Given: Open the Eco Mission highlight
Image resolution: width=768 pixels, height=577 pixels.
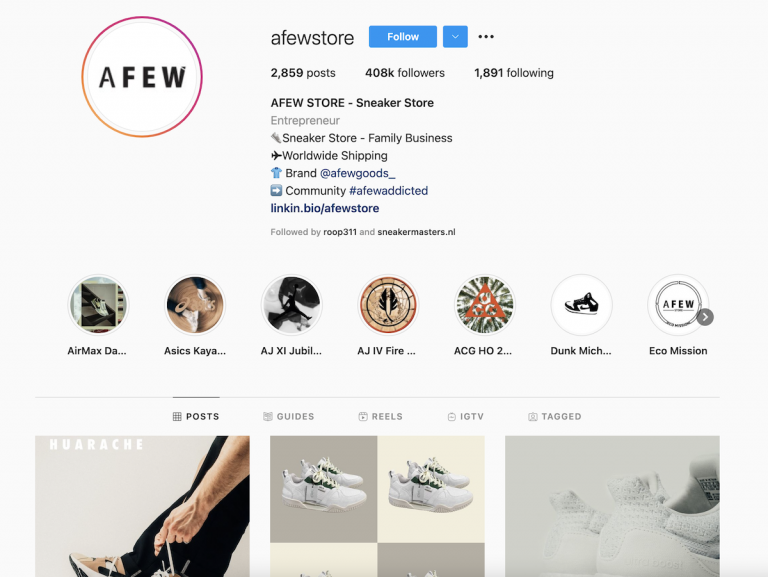Looking at the screenshot, I should (678, 305).
